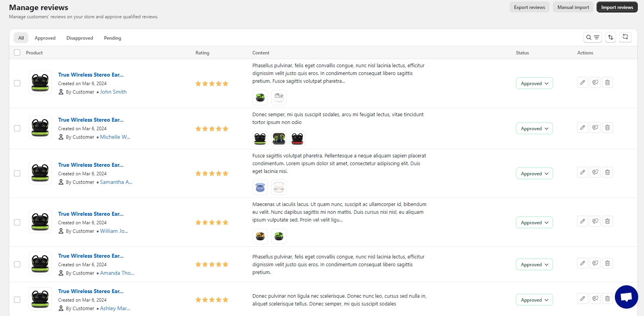Delete Amanda Tho's review
Screen dimensions: 644x316
click(607, 264)
